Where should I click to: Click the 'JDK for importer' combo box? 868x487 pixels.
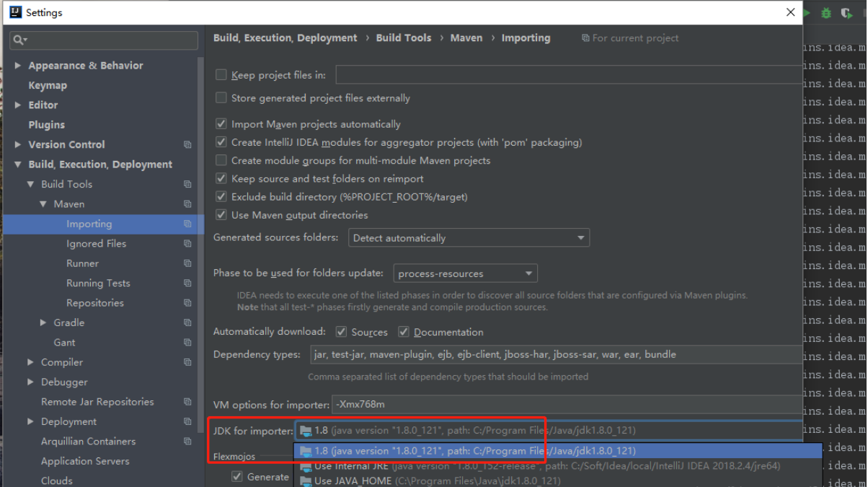(548, 431)
